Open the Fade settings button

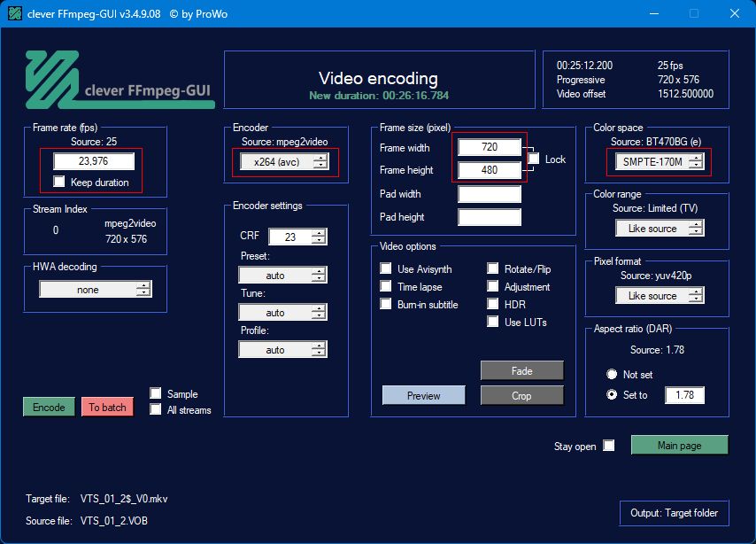tap(521, 370)
